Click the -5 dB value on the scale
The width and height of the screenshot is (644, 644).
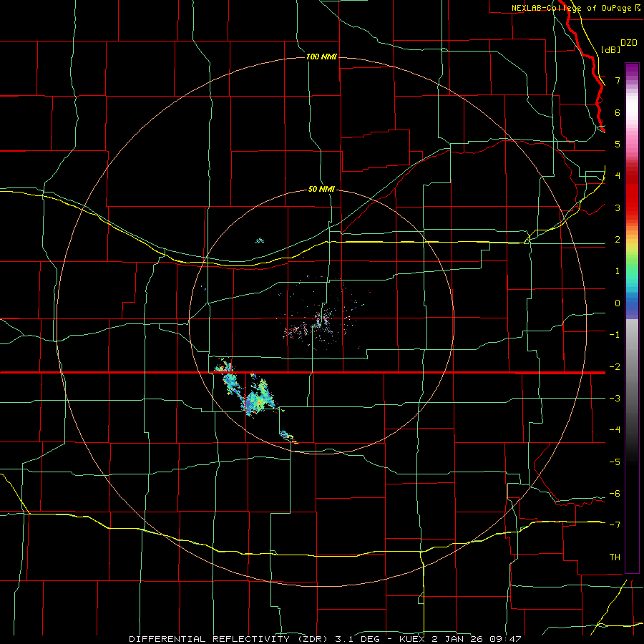click(615, 462)
